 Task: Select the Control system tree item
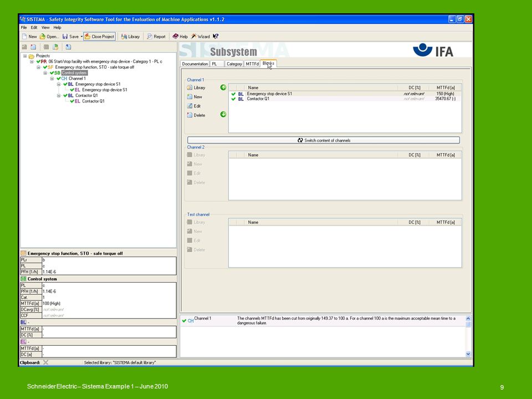pos(74,73)
